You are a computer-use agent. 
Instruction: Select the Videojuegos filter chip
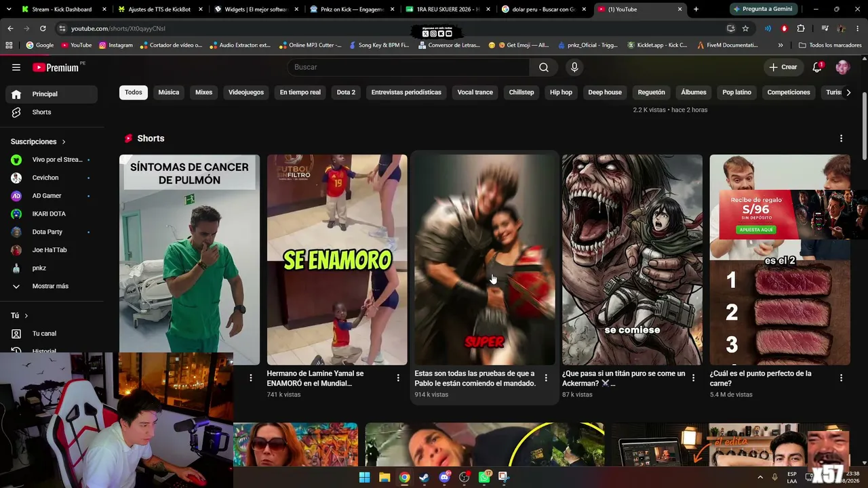coord(246,92)
